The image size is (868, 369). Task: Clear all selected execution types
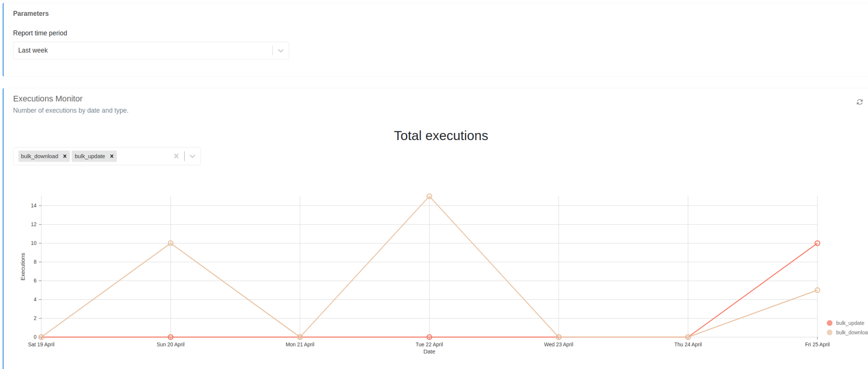point(176,156)
